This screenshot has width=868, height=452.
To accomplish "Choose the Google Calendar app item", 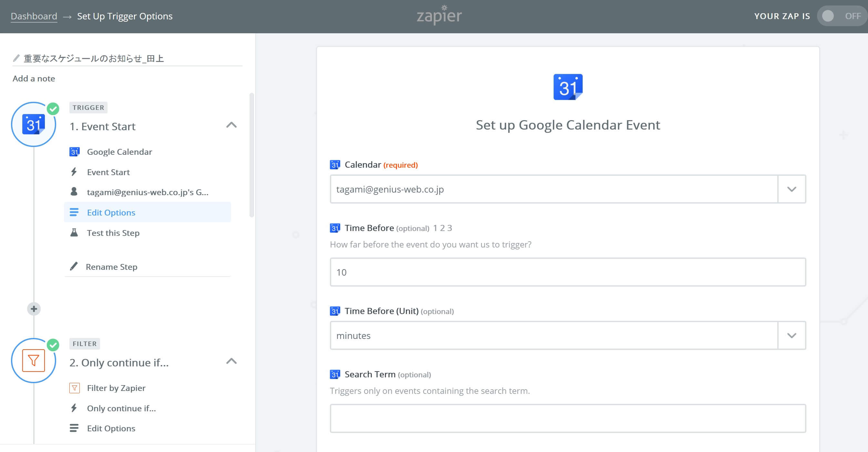I will click(119, 152).
